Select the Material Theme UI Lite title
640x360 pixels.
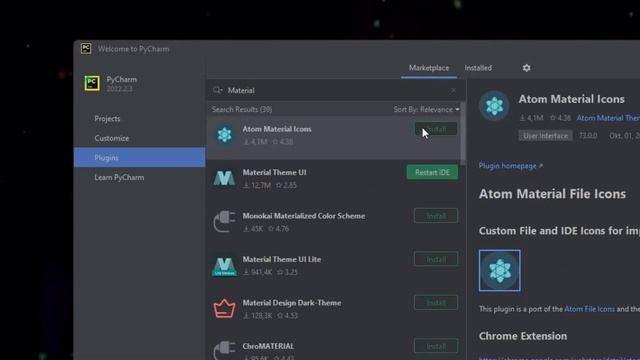(282, 260)
